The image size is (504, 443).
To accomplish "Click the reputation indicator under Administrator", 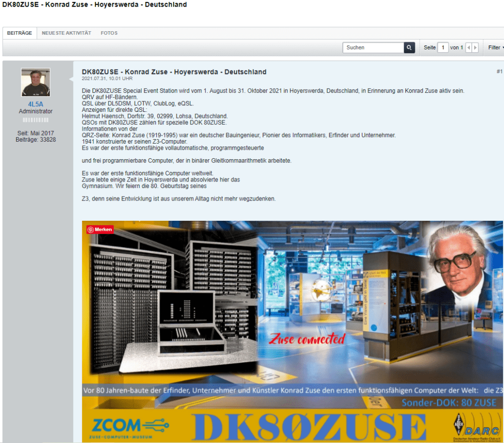I will (35, 119).
